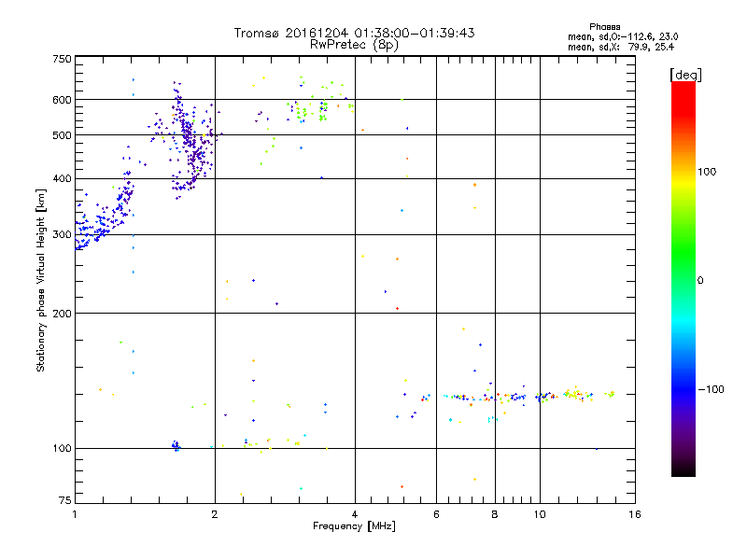The height and width of the screenshot is (560, 747).
Task: Click the y-axis tick label '400'
Action: (x=62, y=178)
